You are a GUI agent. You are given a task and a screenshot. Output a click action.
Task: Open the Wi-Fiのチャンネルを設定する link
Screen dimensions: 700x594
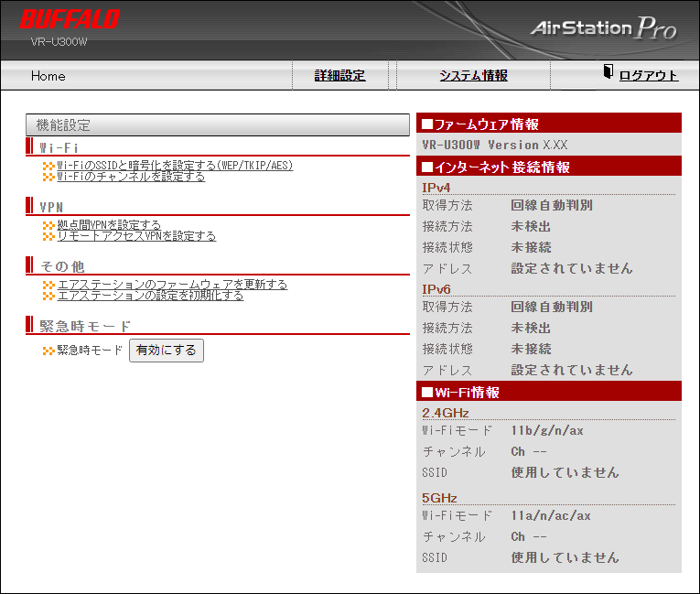pyautogui.click(x=131, y=177)
